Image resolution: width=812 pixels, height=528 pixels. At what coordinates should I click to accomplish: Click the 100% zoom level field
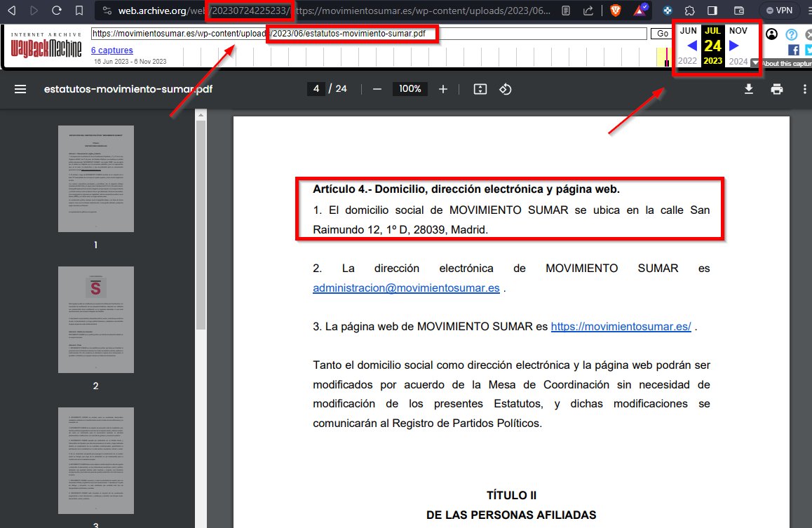point(410,88)
